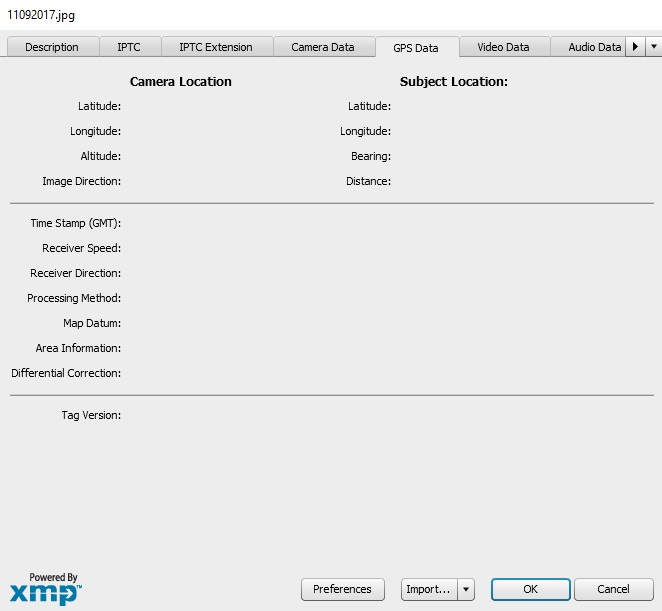Go to the Camera Data tab
Viewport: 662px width, 611px height.
[322, 47]
